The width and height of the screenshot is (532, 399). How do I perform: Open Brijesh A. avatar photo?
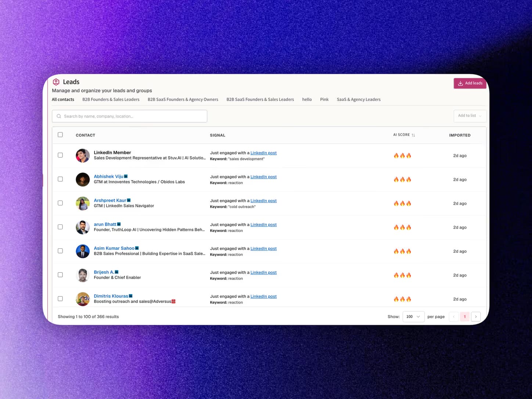pyautogui.click(x=83, y=275)
